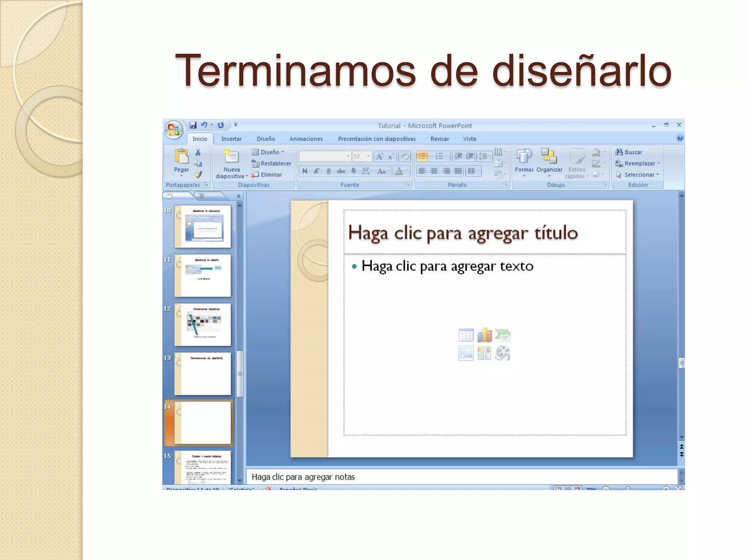Click the Undo arrow icon

click(x=204, y=125)
